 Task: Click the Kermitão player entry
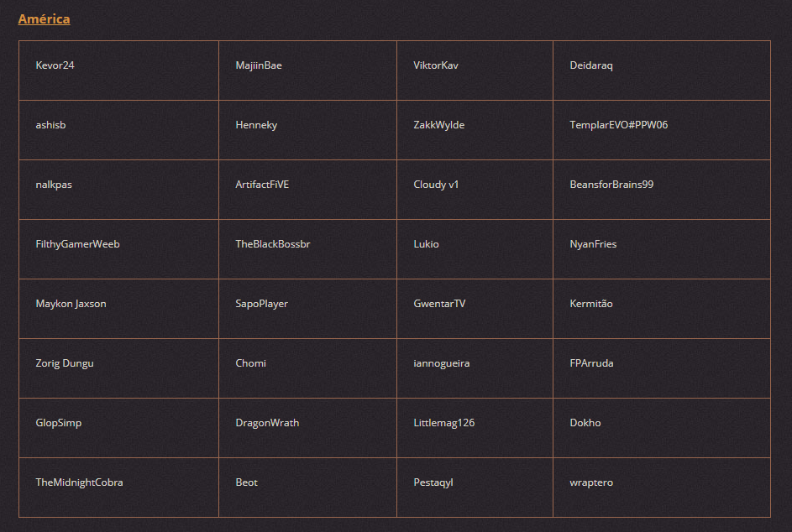coord(591,304)
